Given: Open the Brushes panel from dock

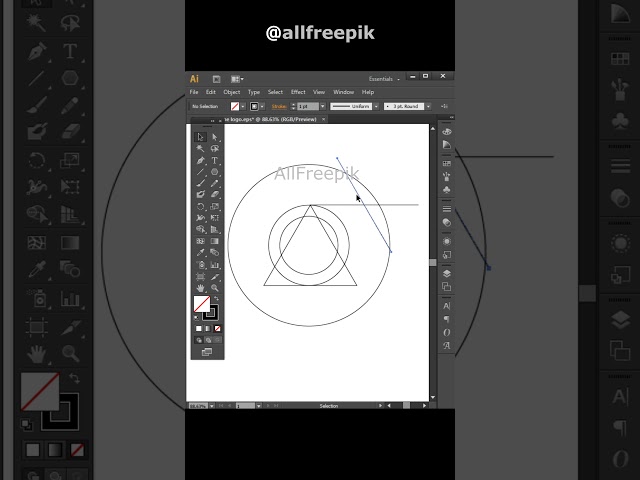Looking at the screenshot, I should [x=447, y=176].
